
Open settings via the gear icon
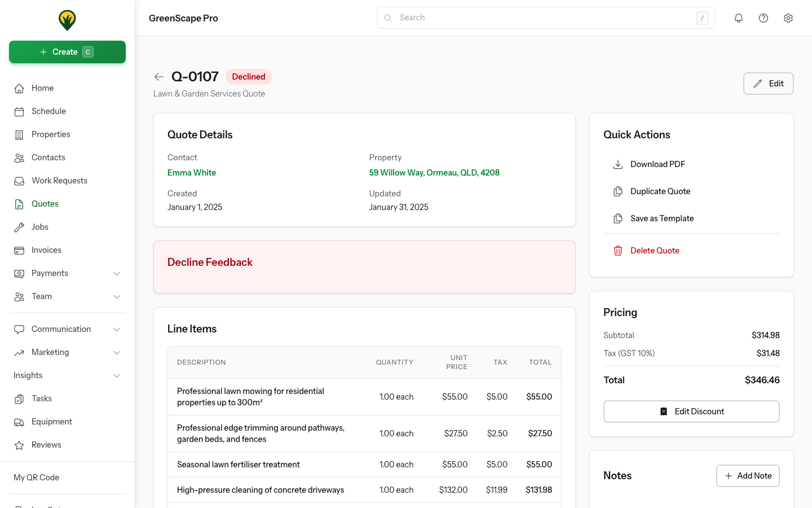788,17
